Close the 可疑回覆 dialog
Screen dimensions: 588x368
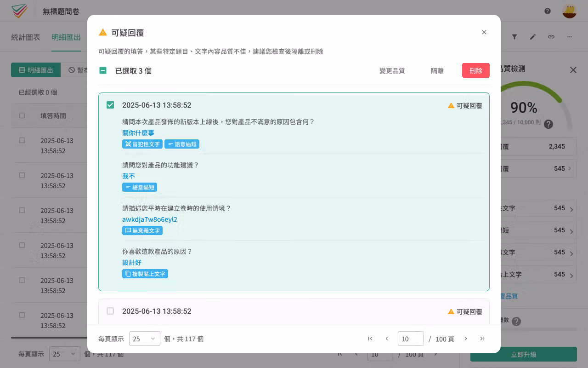pos(484,32)
